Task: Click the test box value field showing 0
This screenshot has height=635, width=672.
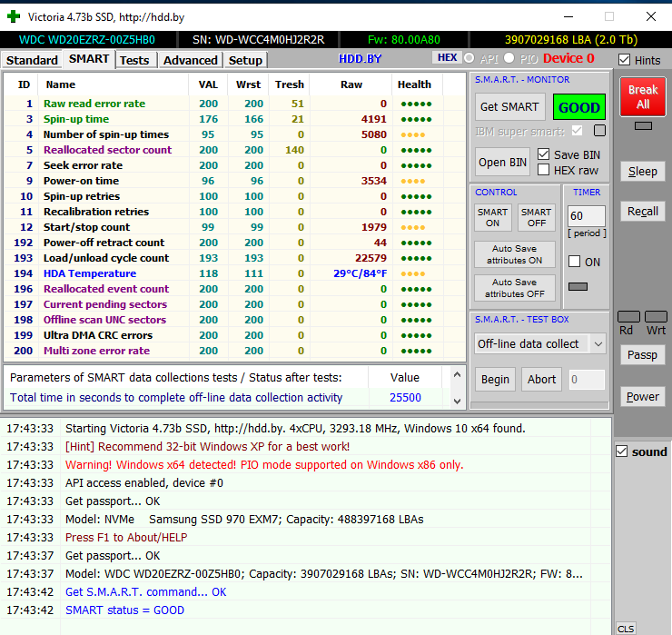Action: pyautogui.click(x=587, y=380)
